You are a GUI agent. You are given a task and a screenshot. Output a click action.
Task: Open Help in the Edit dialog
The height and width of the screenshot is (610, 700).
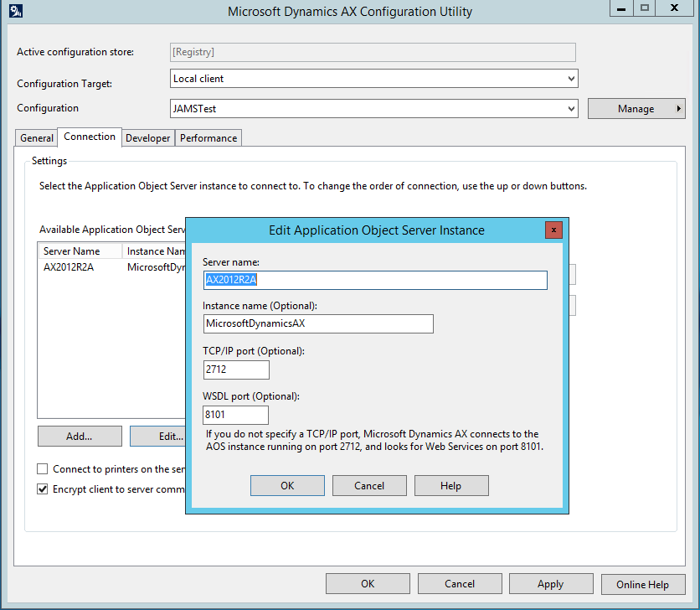(x=451, y=486)
